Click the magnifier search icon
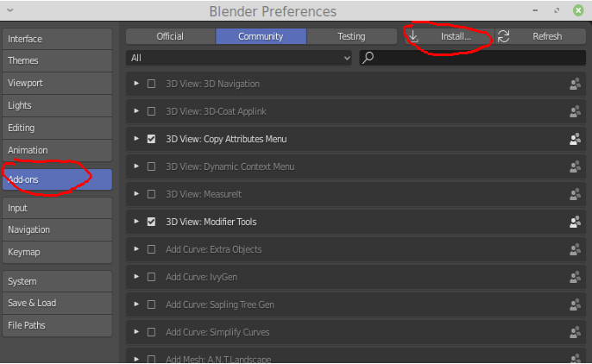592x364 pixels. [368, 58]
